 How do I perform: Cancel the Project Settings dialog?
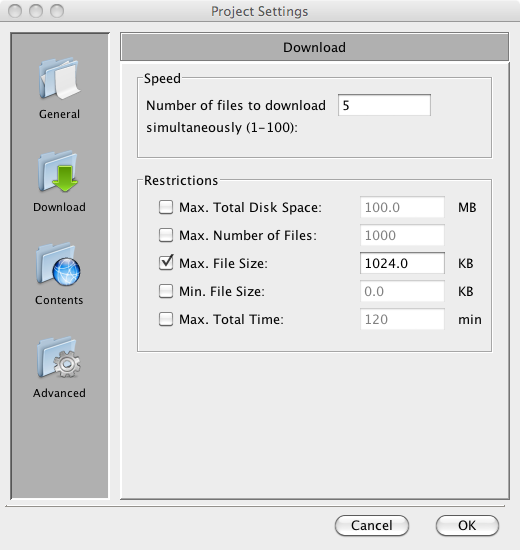372,525
